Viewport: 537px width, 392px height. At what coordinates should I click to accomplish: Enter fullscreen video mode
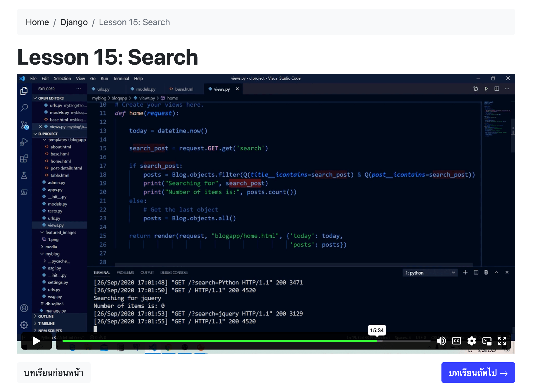click(x=502, y=341)
